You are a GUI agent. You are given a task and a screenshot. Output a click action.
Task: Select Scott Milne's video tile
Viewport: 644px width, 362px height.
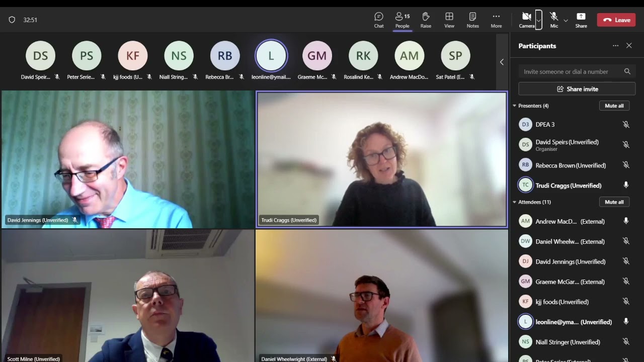(128, 296)
